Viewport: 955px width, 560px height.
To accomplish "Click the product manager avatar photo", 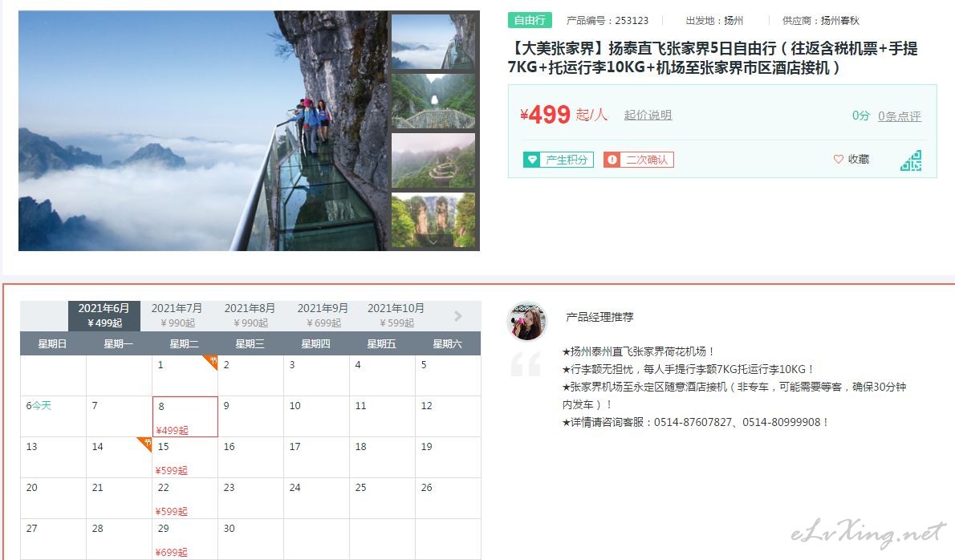I will (x=526, y=321).
